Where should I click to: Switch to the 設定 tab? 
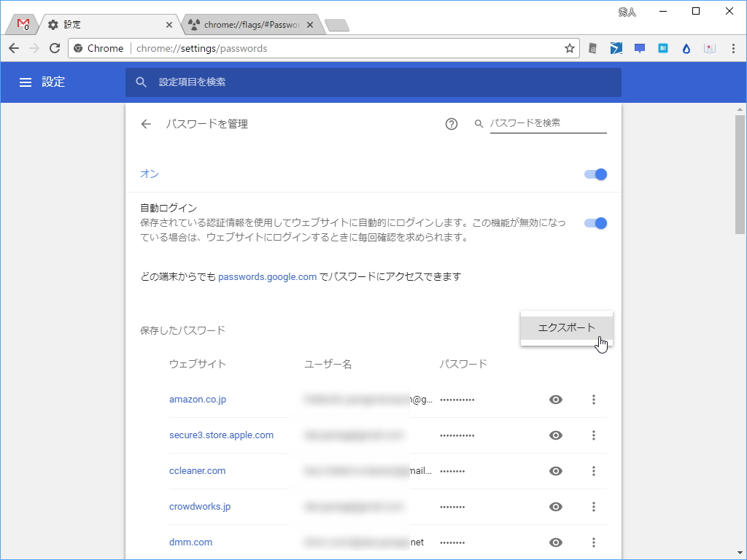coord(109,24)
